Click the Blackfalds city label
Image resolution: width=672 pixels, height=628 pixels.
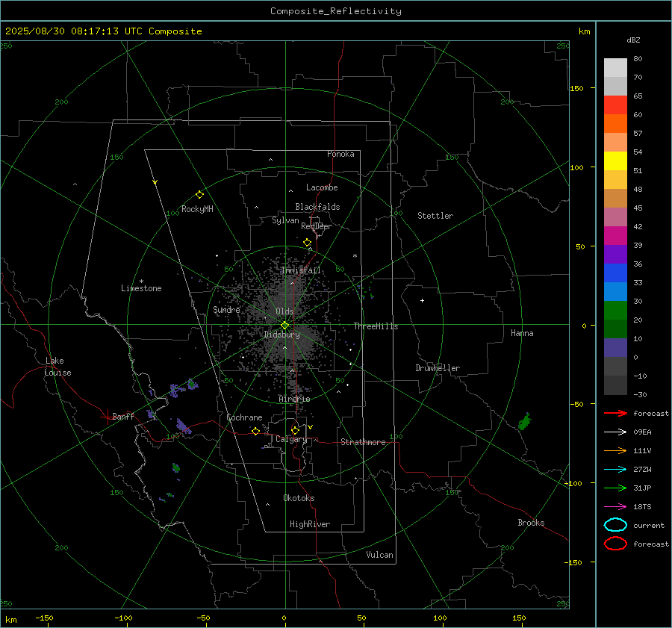pos(317,207)
